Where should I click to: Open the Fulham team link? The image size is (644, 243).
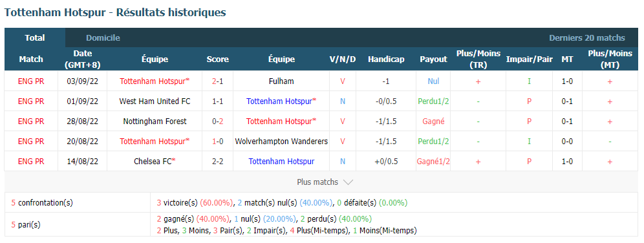click(x=281, y=81)
